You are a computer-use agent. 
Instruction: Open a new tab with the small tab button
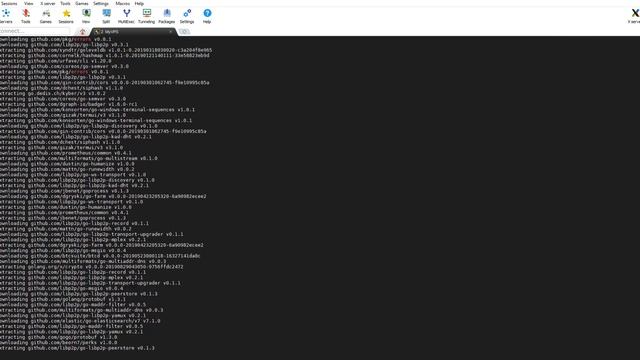click(184, 31)
